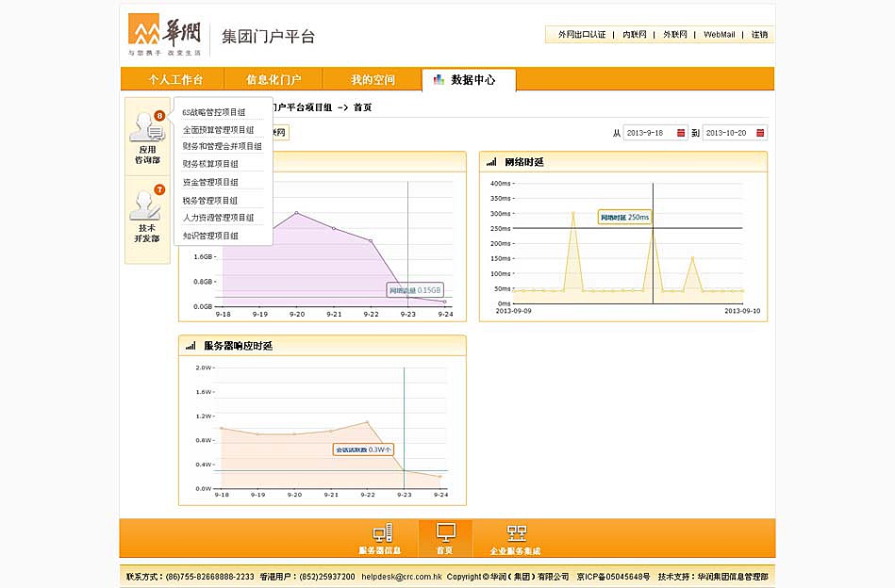
Task: Click the 9-22 peak point on orange chart
Action: click(x=367, y=422)
